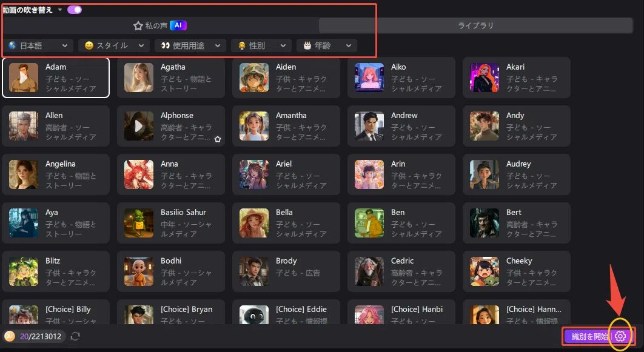This screenshot has width=644, height=352.
Task: Play the Alphonse voice sample
Action: [x=138, y=125]
